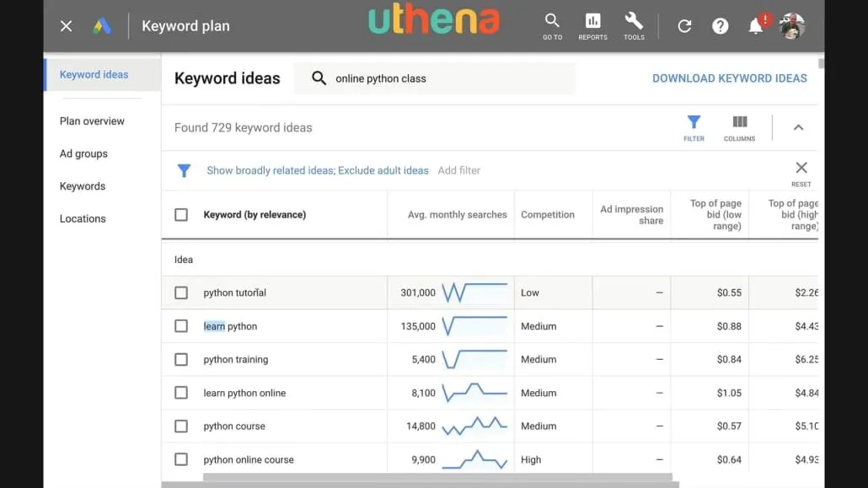
Task: Open Ad groups in the sidebar
Action: tap(83, 153)
